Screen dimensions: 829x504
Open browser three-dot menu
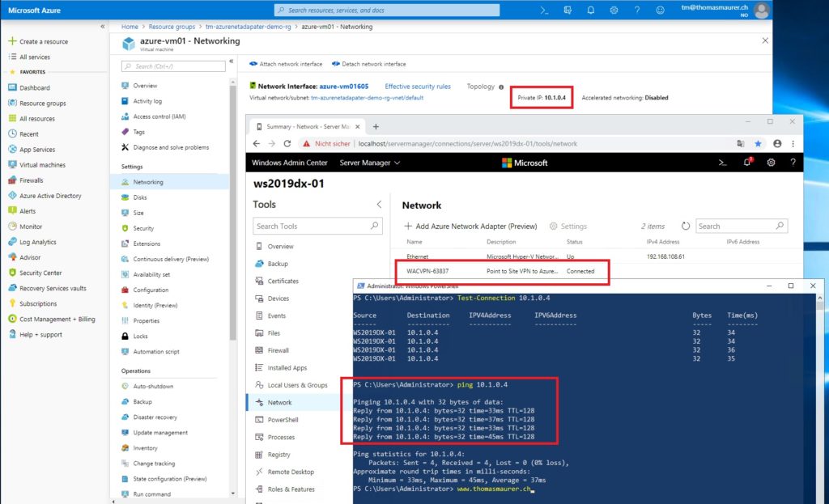793,144
